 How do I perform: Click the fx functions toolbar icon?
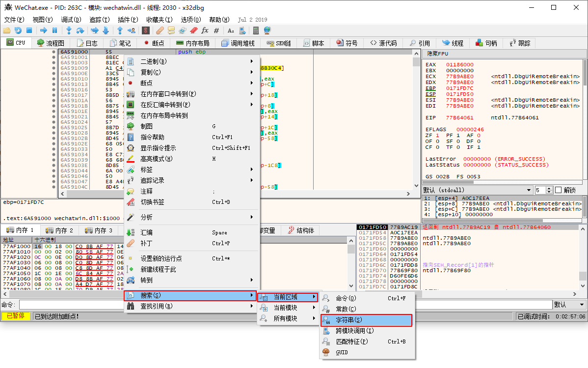(205, 30)
